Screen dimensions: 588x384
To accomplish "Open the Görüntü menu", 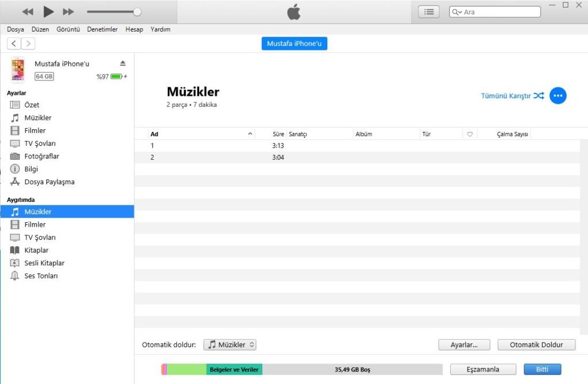I will (x=68, y=29).
